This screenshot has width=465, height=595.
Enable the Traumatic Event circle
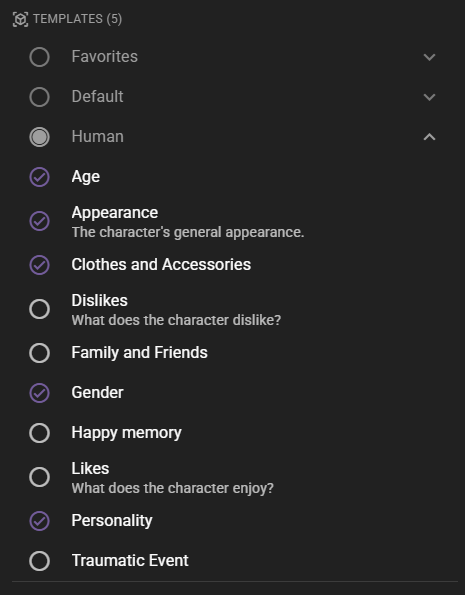tap(39, 561)
